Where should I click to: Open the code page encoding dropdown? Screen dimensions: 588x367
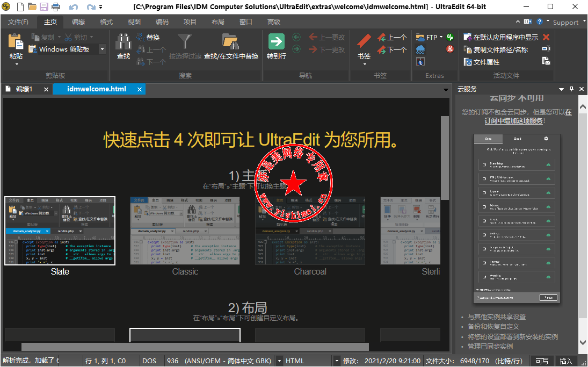coord(279,361)
